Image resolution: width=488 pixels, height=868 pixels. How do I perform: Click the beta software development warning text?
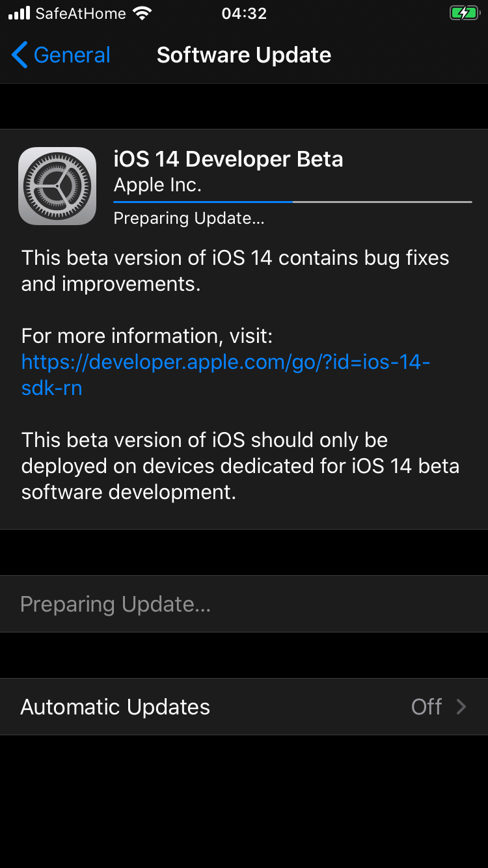(x=240, y=466)
